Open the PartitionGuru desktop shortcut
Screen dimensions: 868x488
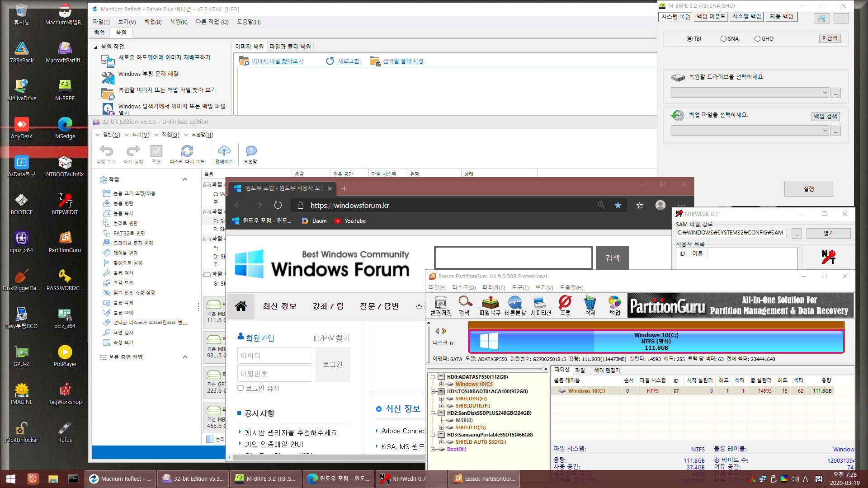click(65, 242)
